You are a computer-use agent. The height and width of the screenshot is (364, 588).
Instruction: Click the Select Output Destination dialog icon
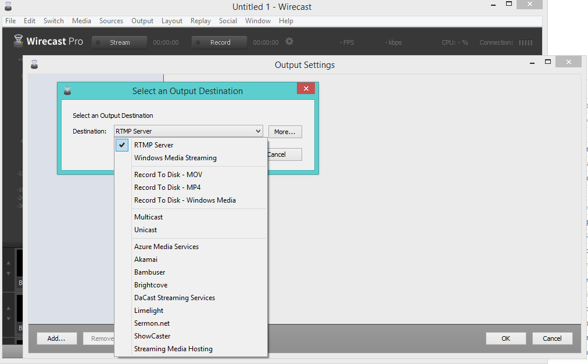point(68,91)
